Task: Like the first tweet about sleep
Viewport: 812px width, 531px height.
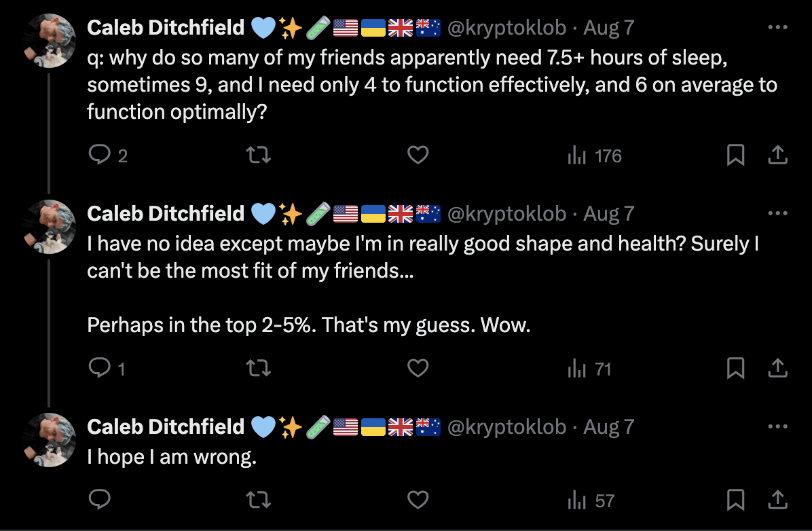Action: 418,156
